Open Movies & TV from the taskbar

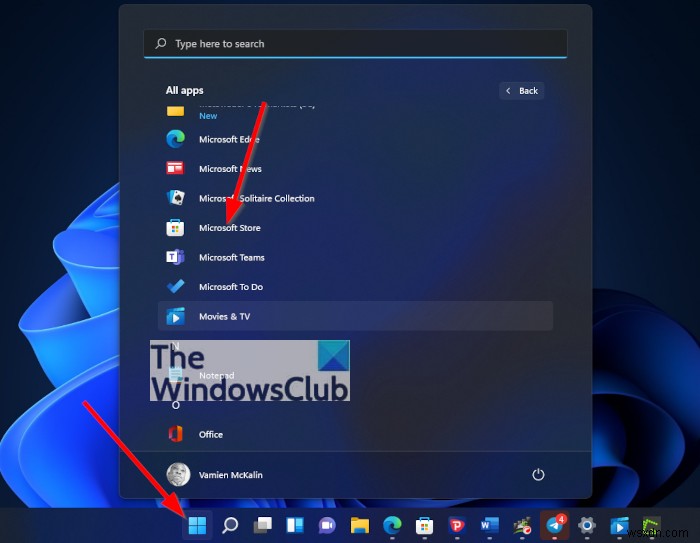click(620, 526)
